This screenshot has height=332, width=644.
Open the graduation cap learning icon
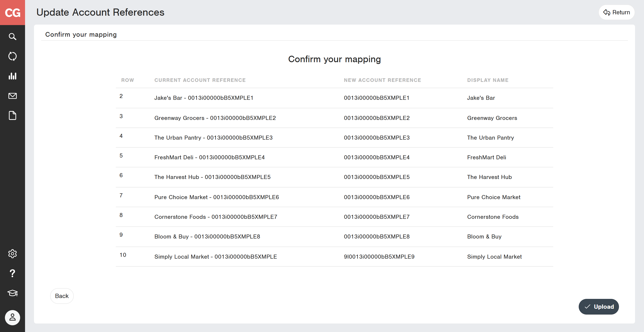(13, 293)
